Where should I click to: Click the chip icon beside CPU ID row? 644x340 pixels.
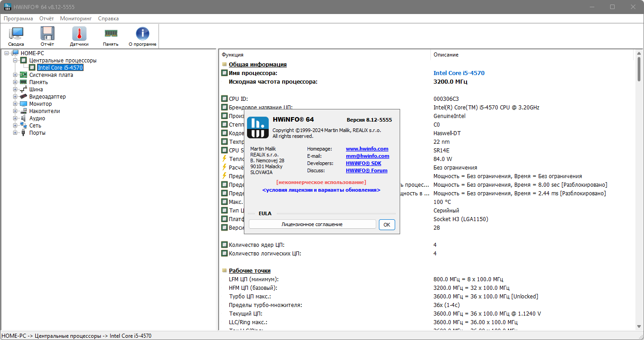pyautogui.click(x=224, y=99)
